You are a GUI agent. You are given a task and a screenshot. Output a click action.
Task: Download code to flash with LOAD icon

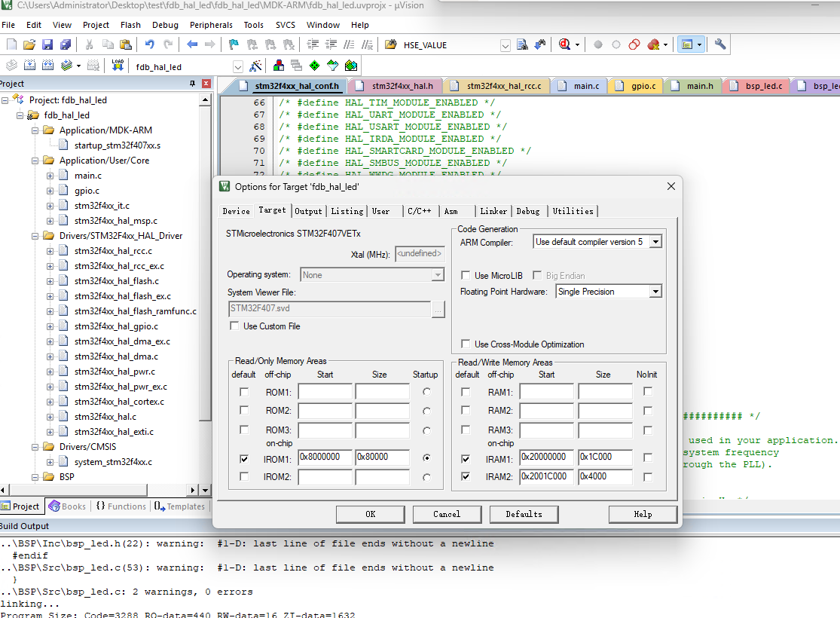pos(118,66)
